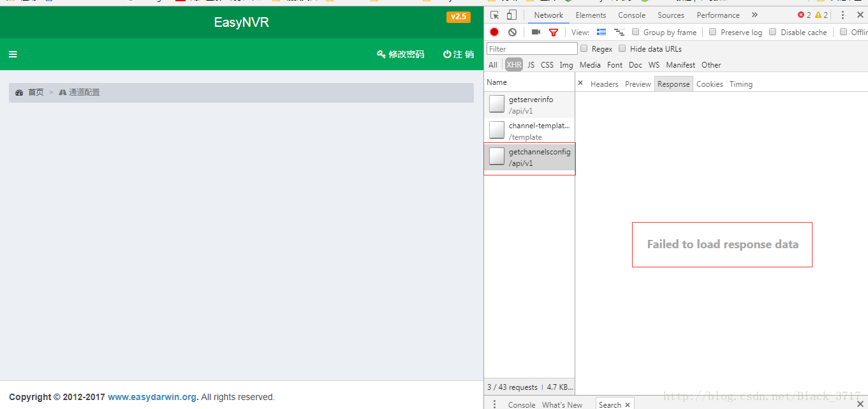Open the Response tab of the request
The height and width of the screenshot is (409, 868).
tap(673, 84)
